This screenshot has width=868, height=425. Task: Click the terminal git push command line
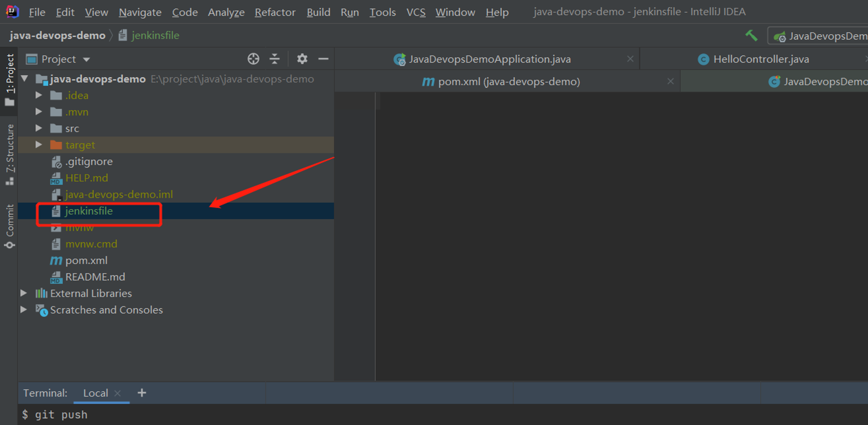[55, 415]
